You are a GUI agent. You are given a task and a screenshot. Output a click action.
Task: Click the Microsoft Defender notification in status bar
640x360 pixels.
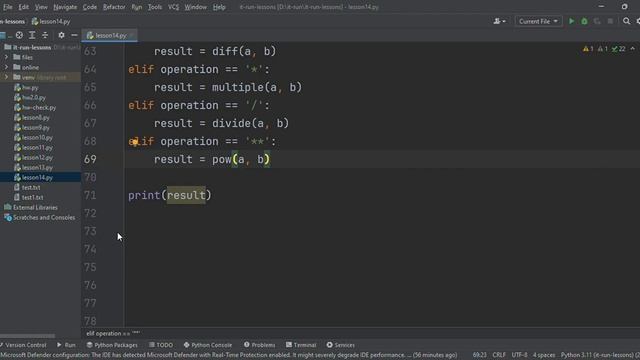pyautogui.click(x=229, y=355)
